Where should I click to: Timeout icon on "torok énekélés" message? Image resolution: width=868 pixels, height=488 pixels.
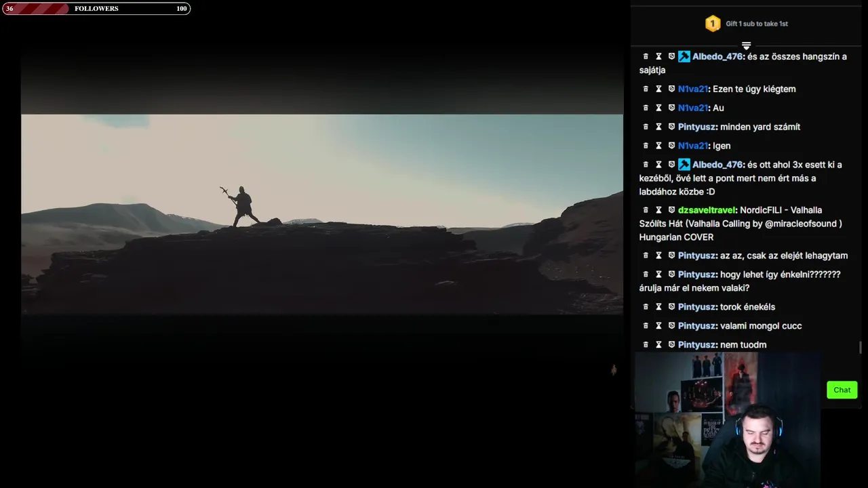point(658,307)
